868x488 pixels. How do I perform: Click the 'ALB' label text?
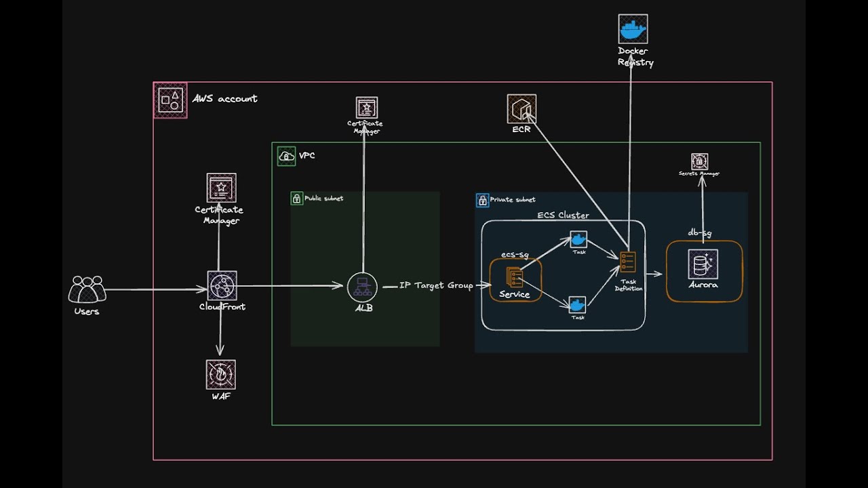point(363,308)
